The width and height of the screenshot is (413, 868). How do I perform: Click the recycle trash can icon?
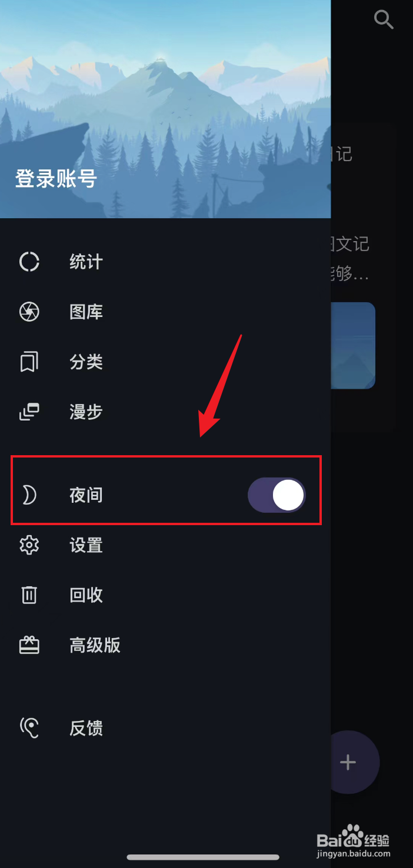[29, 595]
